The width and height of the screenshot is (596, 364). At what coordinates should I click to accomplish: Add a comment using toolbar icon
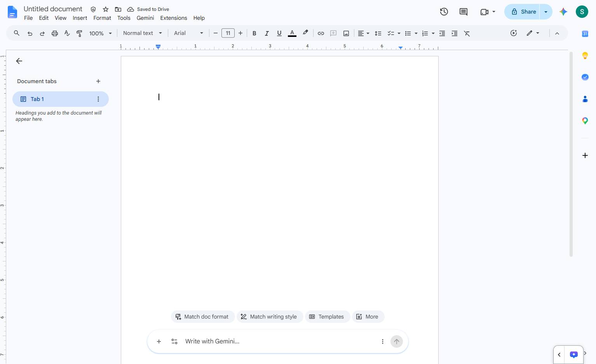333,33
